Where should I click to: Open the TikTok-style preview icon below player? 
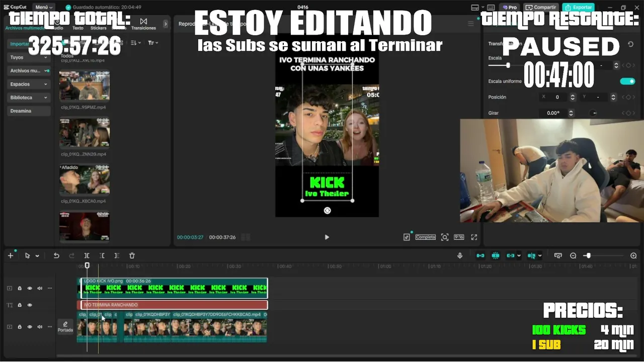[407, 237]
